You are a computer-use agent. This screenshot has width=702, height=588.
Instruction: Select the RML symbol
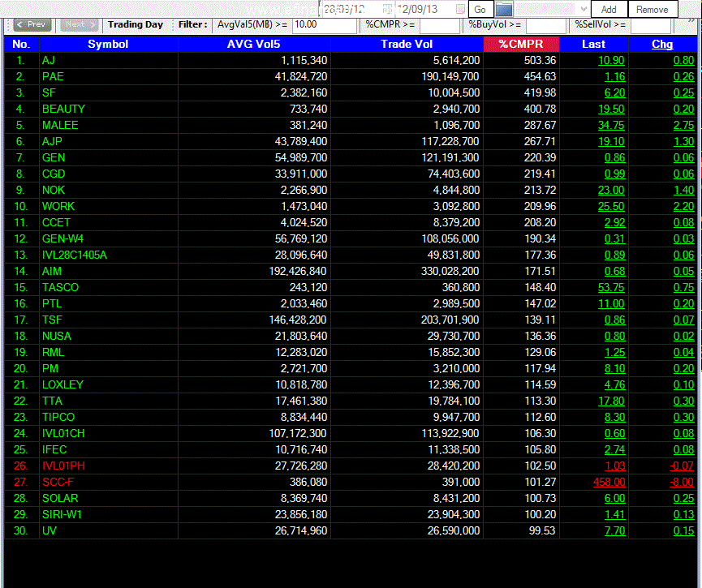[x=53, y=353]
